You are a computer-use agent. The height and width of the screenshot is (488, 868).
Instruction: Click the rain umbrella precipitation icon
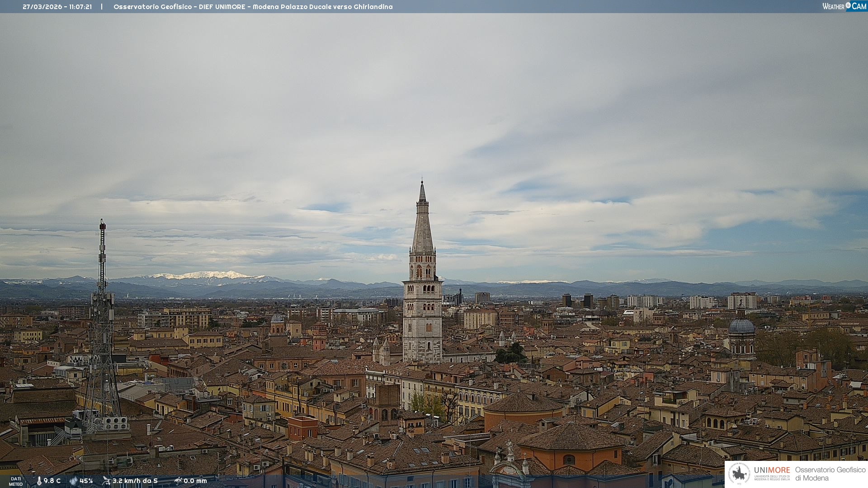pyautogui.click(x=178, y=481)
